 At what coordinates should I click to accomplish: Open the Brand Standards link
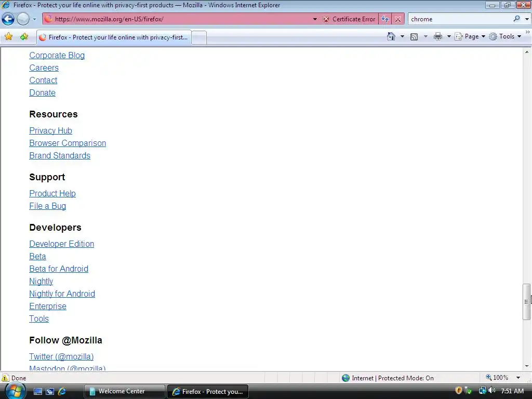[x=60, y=156]
